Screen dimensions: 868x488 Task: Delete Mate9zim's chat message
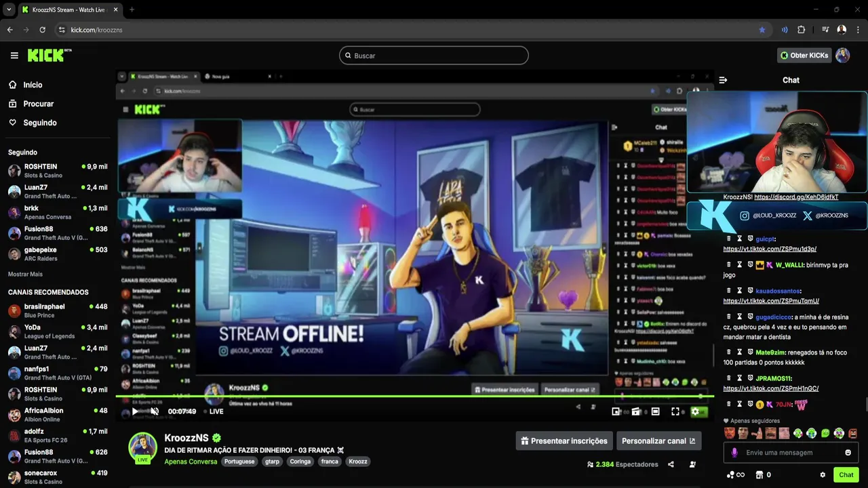click(729, 352)
